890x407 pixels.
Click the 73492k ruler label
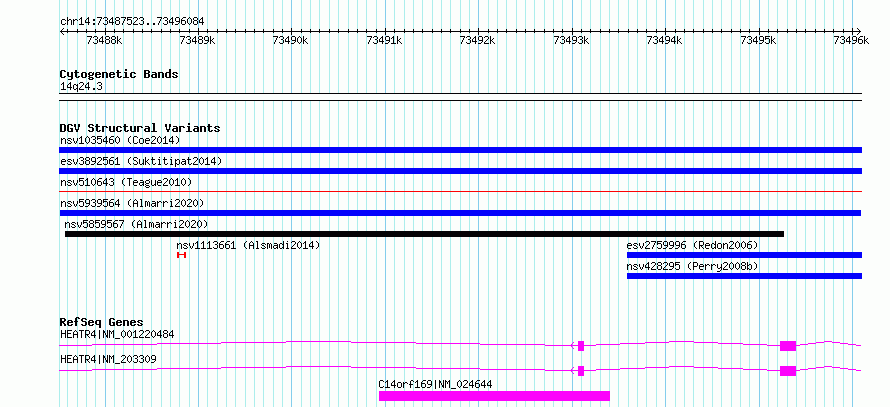coord(477,40)
